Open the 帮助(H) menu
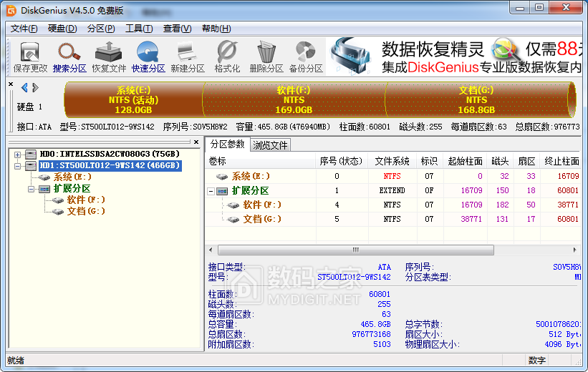The height and width of the screenshot is (372, 588). pyautogui.click(x=216, y=29)
